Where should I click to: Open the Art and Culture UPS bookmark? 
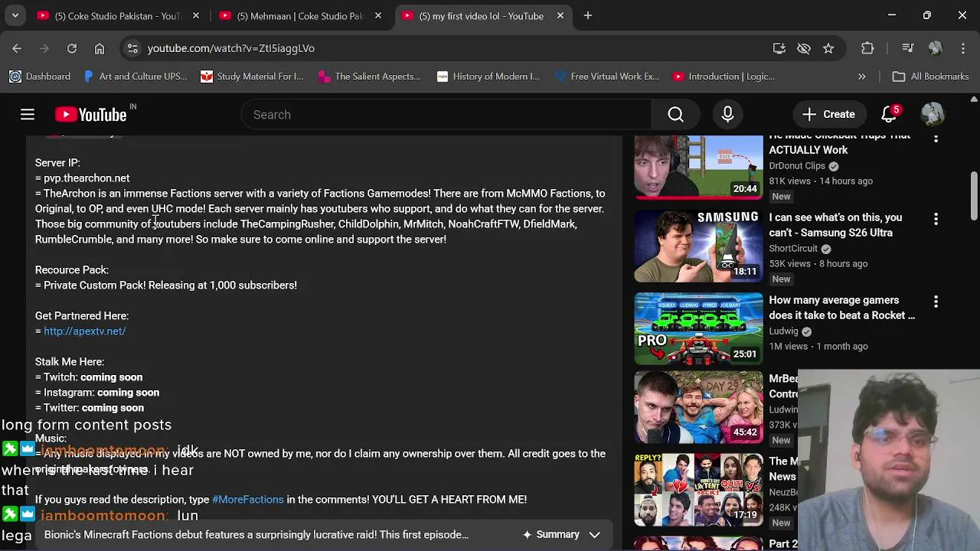(x=135, y=77)
